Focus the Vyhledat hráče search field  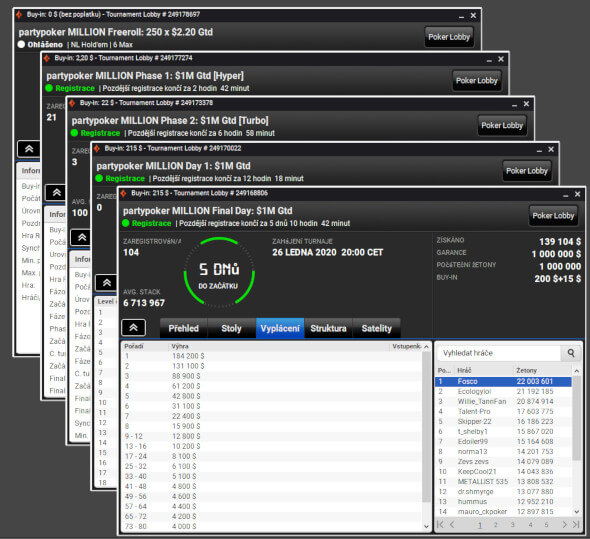tap(499, 353)
